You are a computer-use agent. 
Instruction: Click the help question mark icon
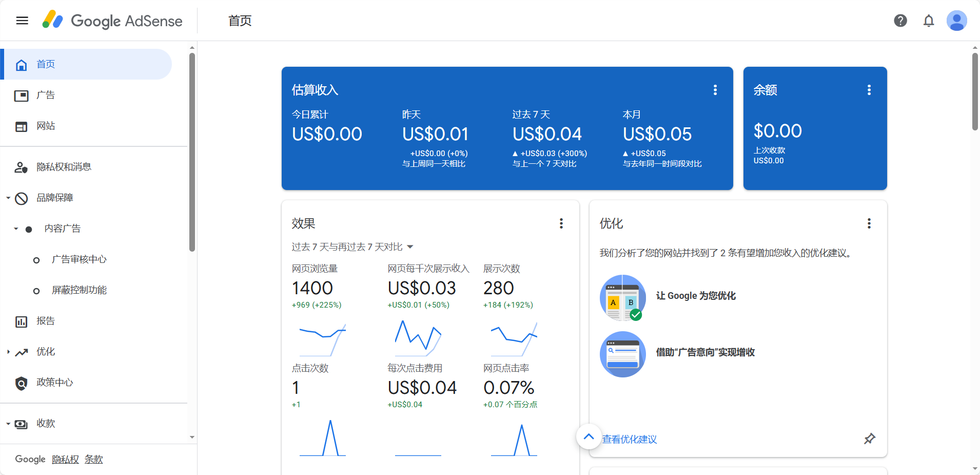pos(900,21)
